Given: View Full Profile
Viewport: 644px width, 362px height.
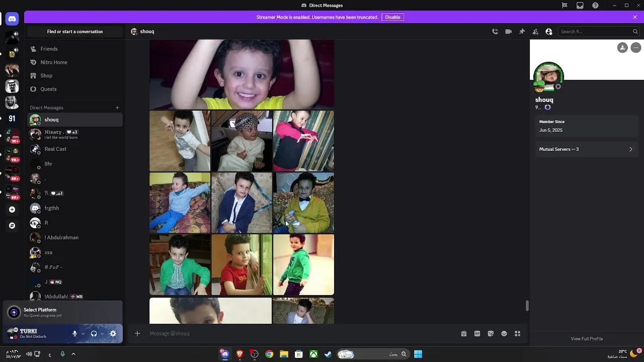Looking at the screenshot, I should click(x=587, y=339).
